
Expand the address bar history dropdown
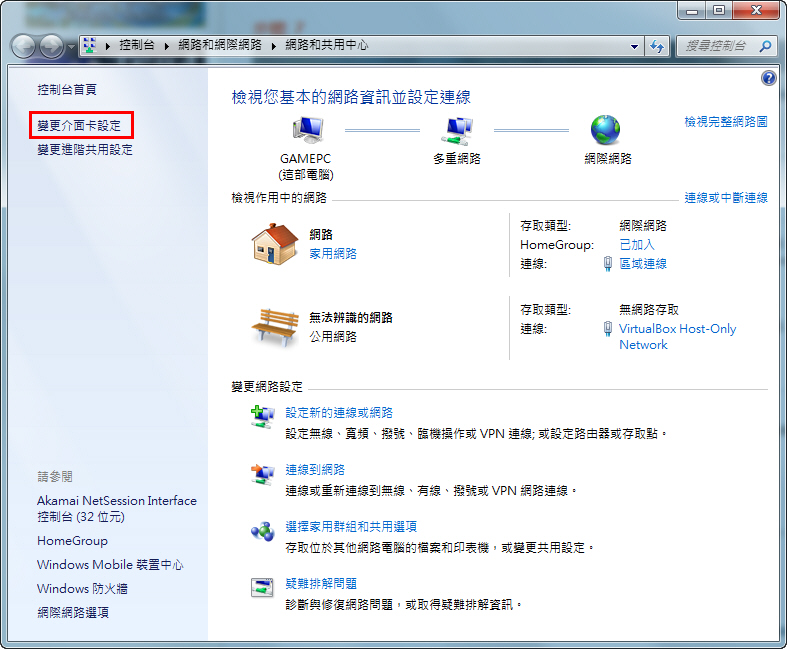(x=635, y=46)
